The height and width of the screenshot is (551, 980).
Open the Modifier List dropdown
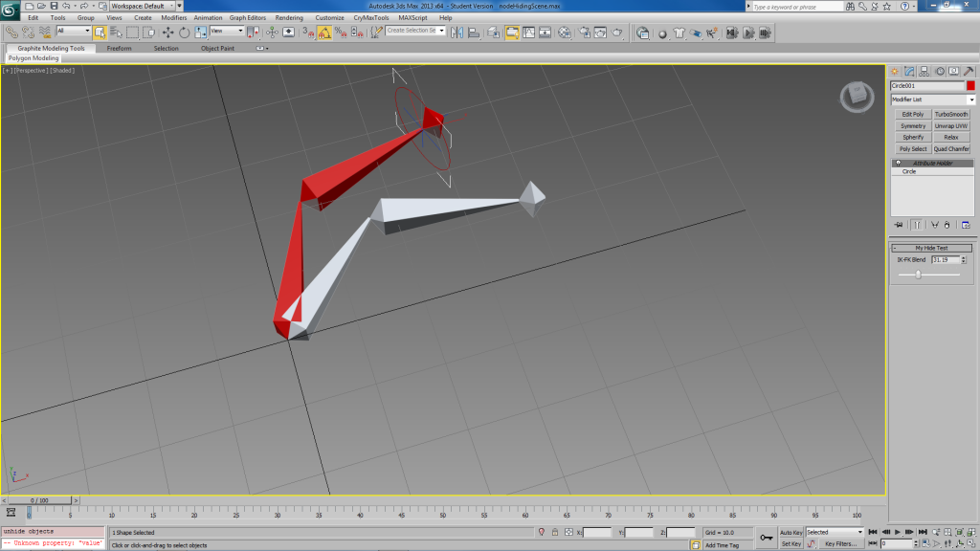coord(932,99)
